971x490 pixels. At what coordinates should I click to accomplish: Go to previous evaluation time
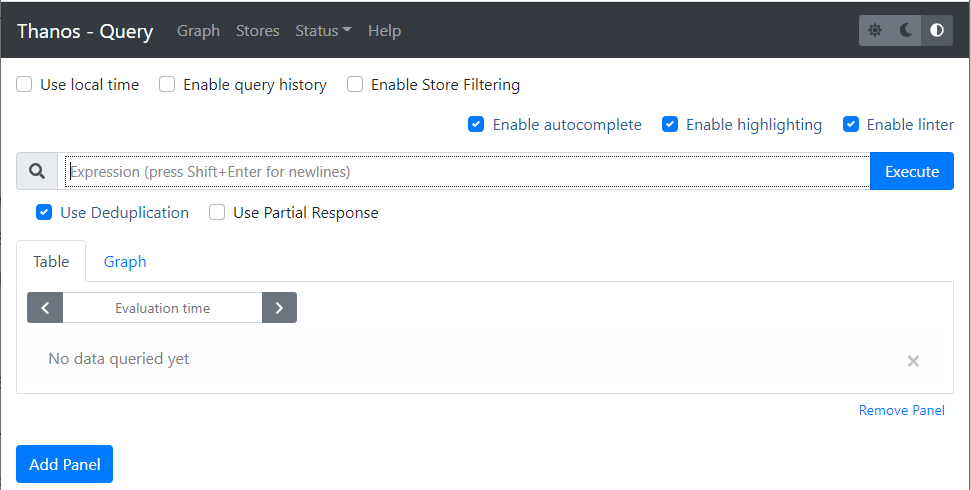pos(45,308)
